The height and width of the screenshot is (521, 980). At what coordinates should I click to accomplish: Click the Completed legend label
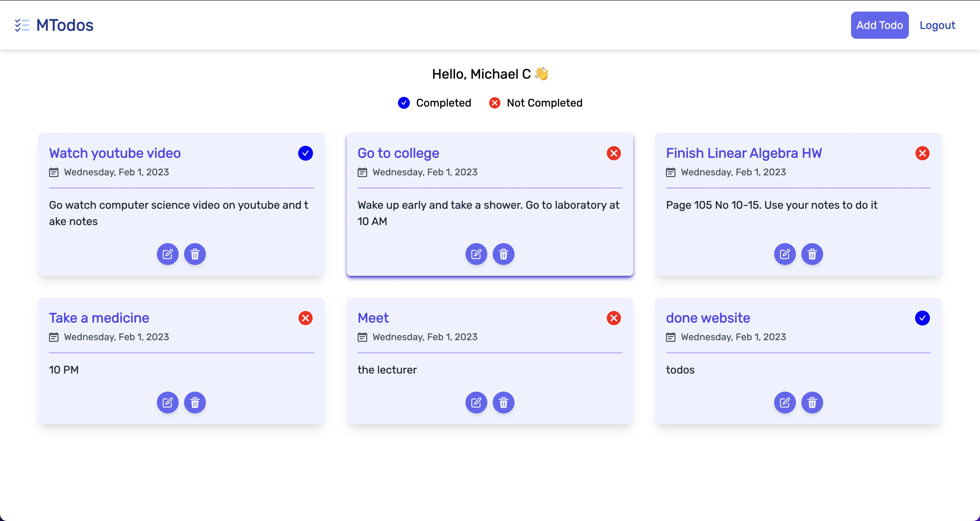(x=444, y=103)
